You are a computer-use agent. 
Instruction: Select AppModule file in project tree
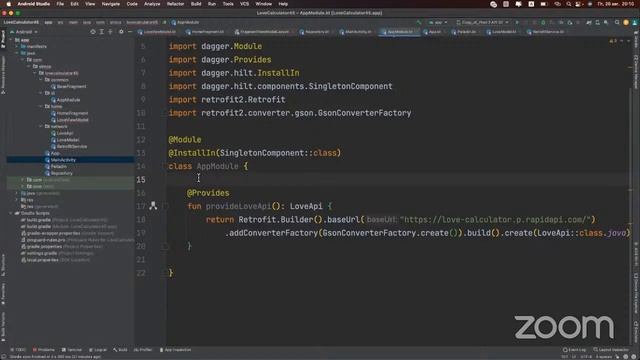pos(65,100)
